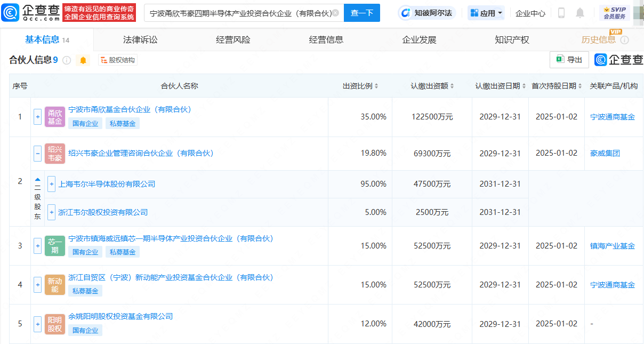Open SVIP 会员服务
Image resolution: width=644 pixels, height=344 pixels.
click(x=615, y=13)
